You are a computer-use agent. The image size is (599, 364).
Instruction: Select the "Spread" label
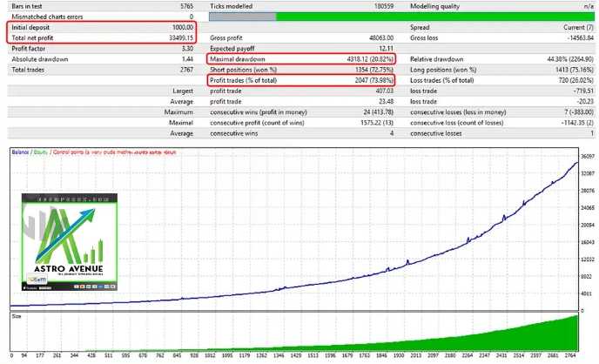click(420, 28)
